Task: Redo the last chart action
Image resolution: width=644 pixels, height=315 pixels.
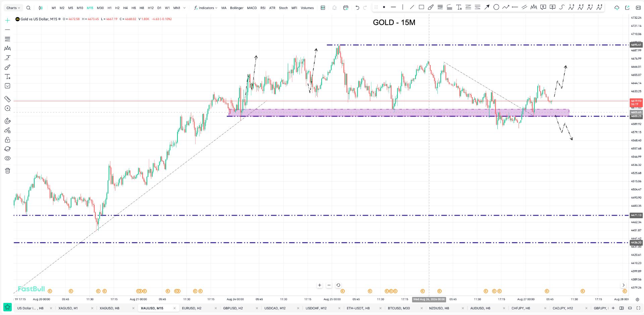Action: [x=365, y=8]
